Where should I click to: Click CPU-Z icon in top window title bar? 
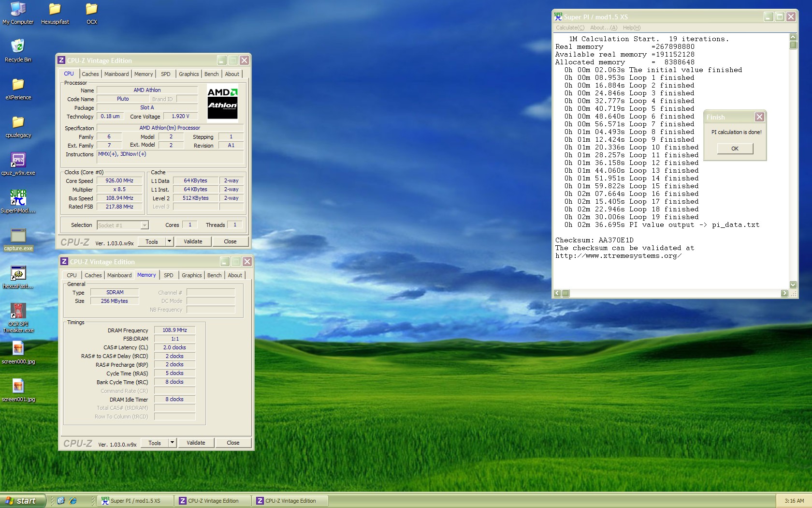[61, 60]
